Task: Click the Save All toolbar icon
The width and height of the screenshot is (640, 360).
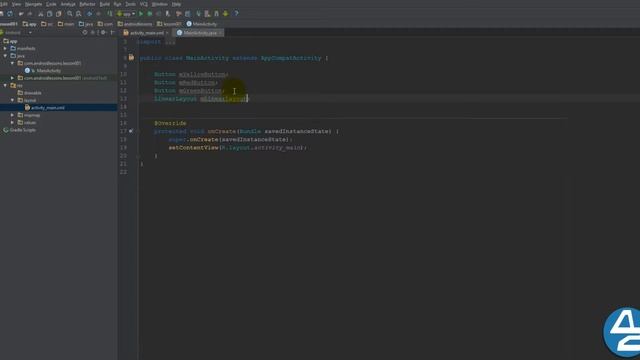Action: (2, 14)
